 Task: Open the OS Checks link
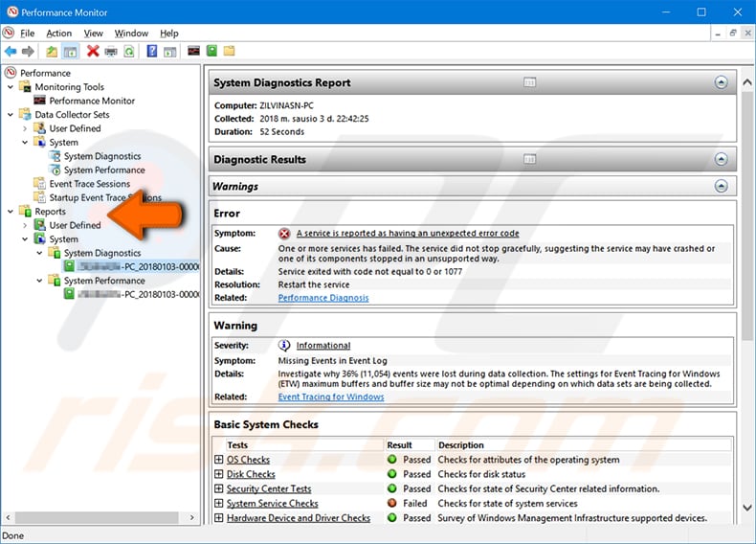[248, 460]
